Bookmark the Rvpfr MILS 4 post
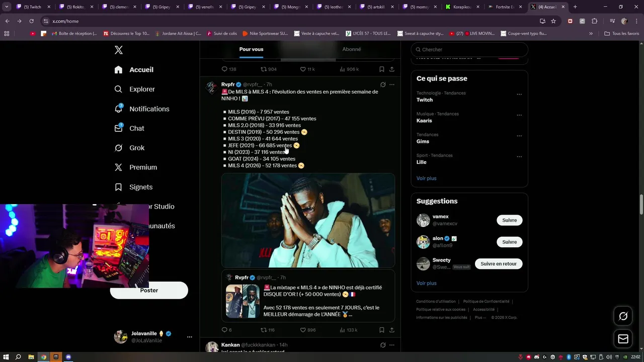Viewport: 644px width, 362px height. tap(382, 330)
